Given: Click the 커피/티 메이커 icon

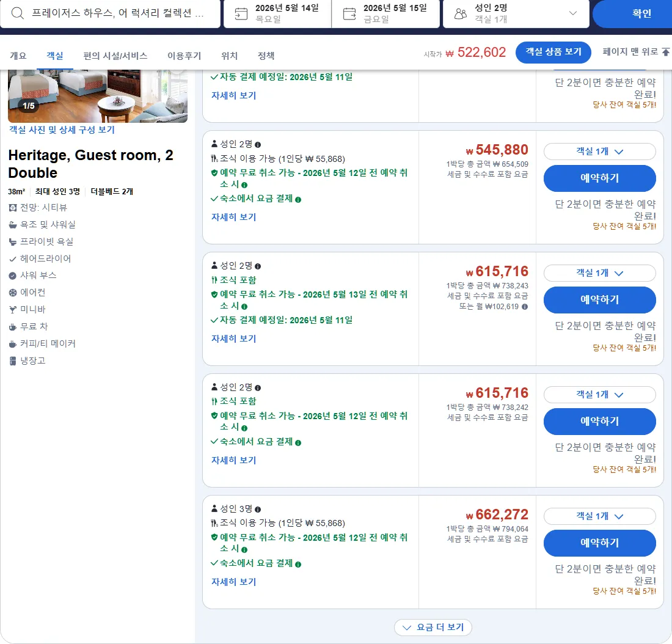Looking at the screenshot, I should click(x=13, y=344).
